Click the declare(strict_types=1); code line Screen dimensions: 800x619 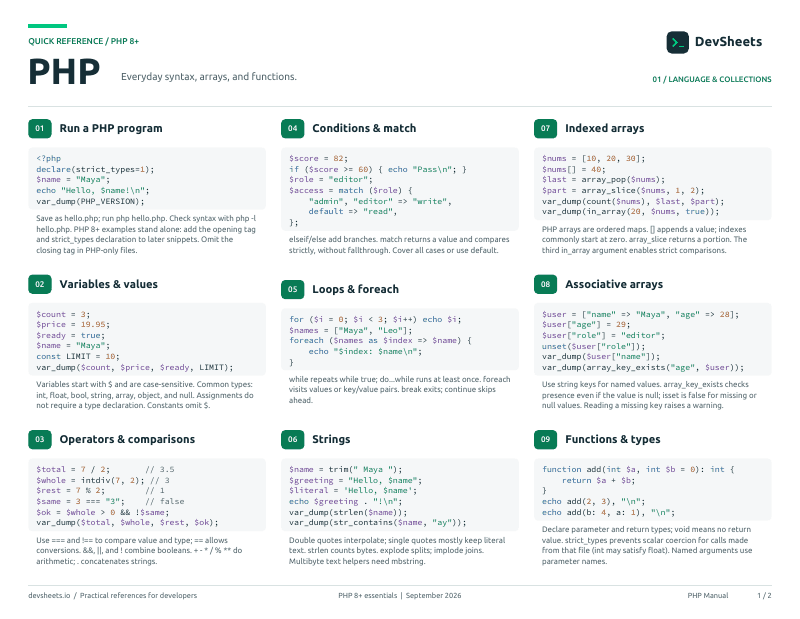click(95, 169)
